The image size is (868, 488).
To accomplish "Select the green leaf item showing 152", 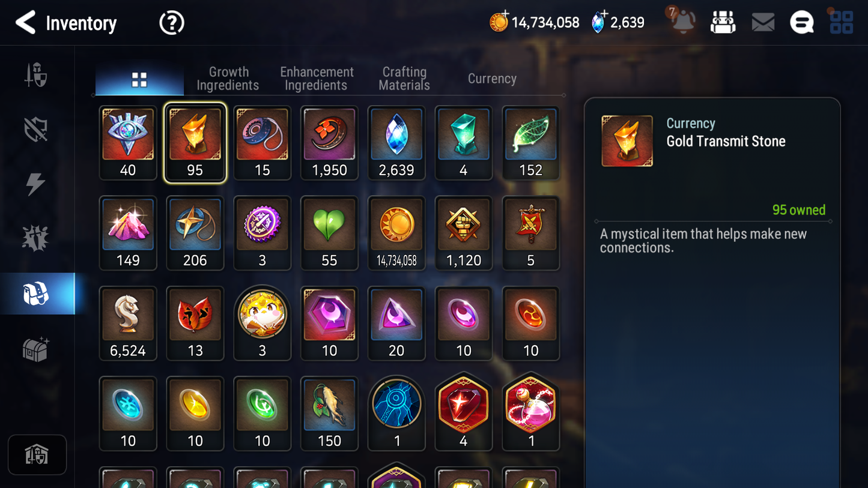I will coord(531,143).
